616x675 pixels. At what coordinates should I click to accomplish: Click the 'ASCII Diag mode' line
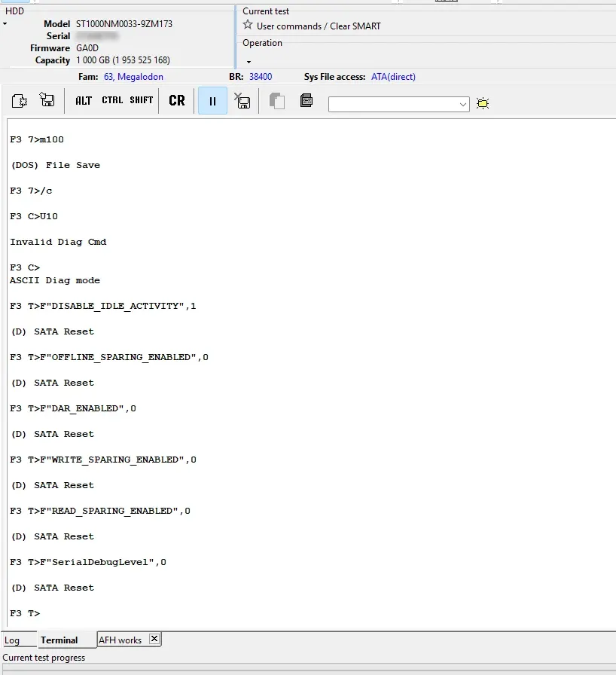[55, 280]
